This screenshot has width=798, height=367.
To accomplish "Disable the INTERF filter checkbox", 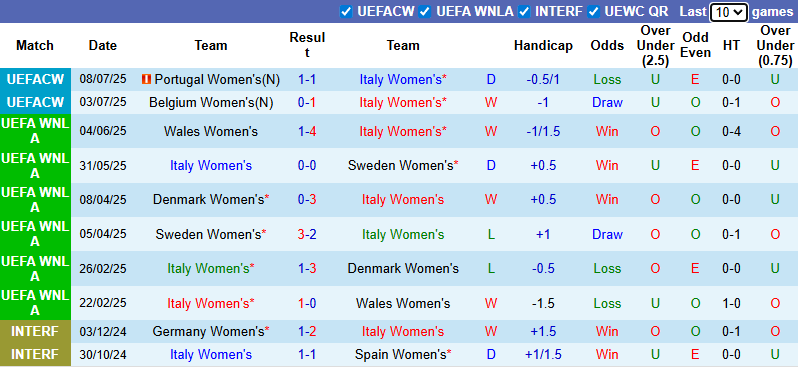I will [x=524, y=12].
